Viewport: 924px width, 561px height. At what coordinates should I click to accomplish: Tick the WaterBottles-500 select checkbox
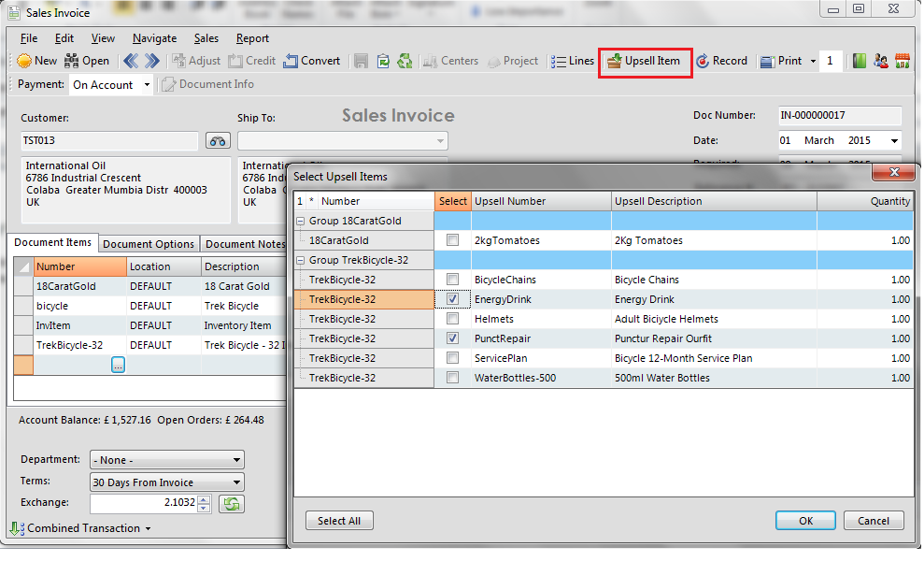[452, 378]
